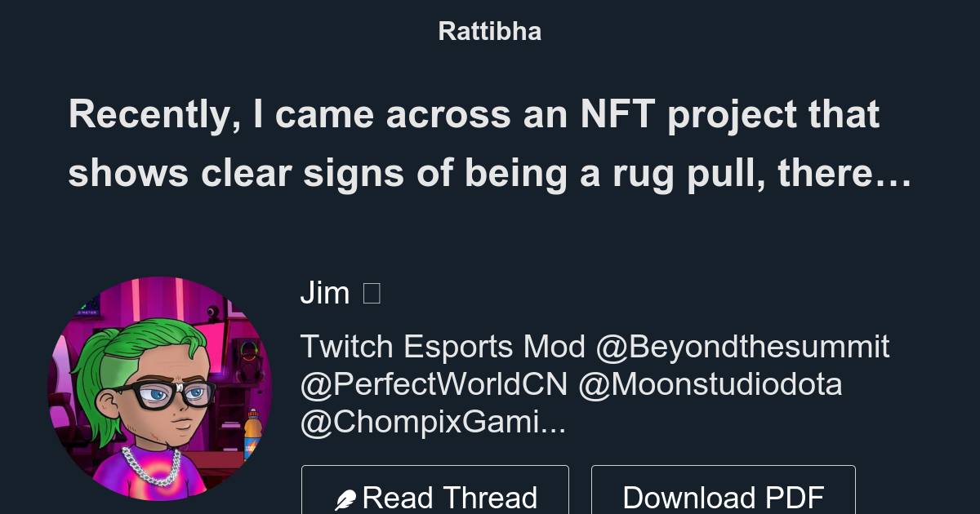Open the @Beyondthesummit mention

742,347
